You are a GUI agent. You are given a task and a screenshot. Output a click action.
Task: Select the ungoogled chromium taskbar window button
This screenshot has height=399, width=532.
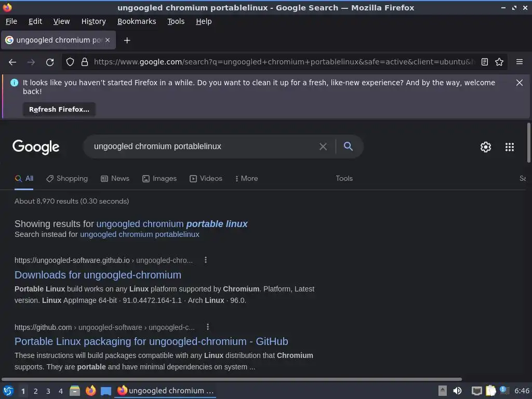[x=165, y=391]
